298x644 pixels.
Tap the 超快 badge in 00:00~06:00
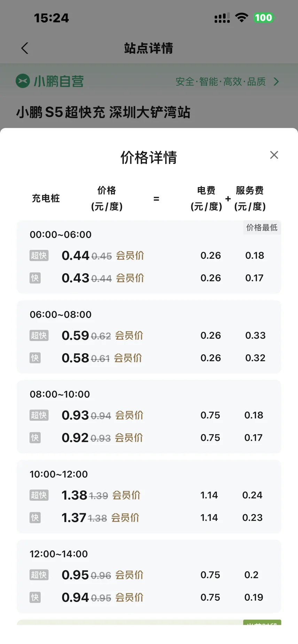pyautogui.click(x=39, y=256)
